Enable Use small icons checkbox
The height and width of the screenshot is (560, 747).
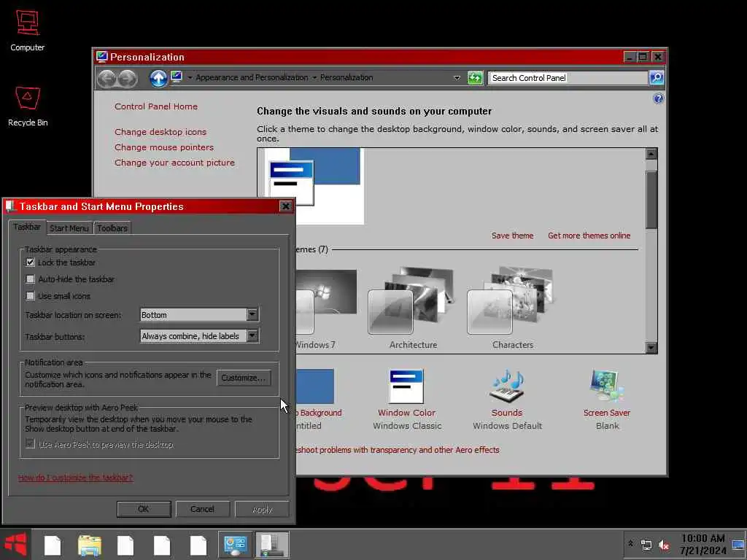coord(31,296)
